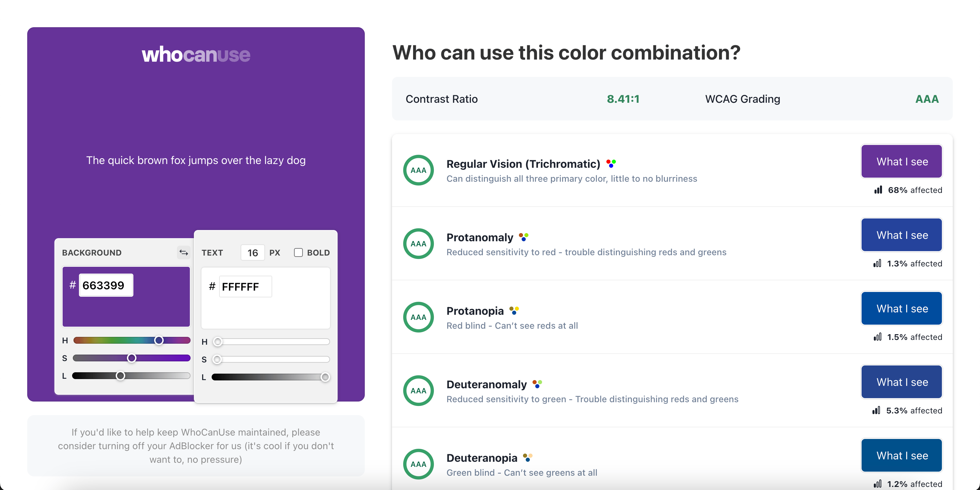Click the Protanomaly color dots icon

tap(524, 237)
